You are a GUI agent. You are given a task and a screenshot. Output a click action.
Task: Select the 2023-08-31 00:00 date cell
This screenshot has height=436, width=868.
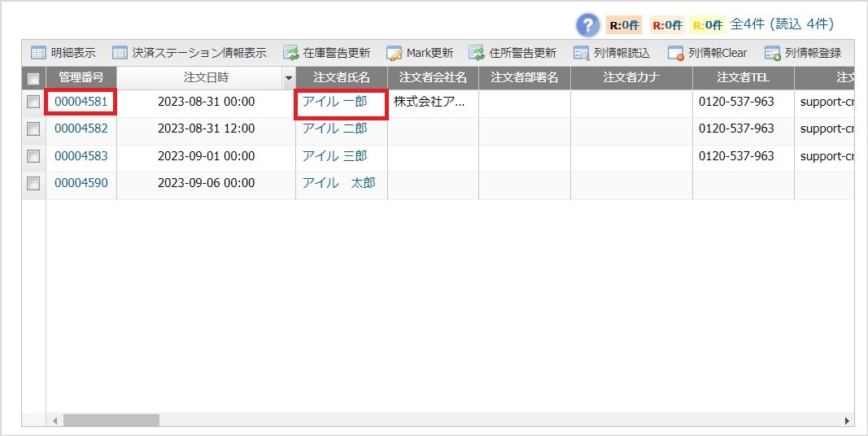[206, 102]
